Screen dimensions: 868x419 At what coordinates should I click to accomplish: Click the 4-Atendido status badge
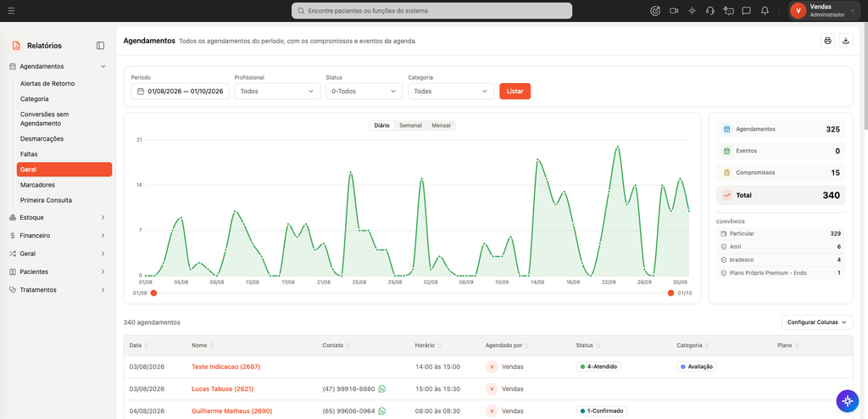click(598, 366)
